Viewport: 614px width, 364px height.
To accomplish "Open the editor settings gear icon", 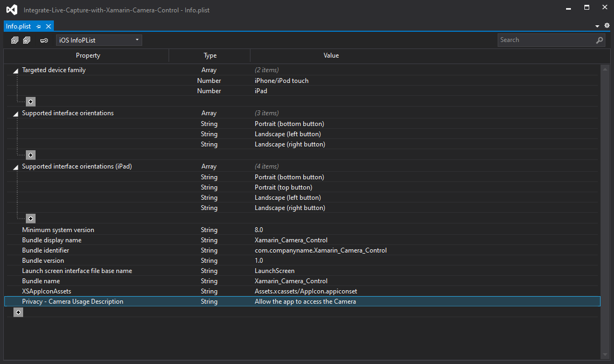I will coord(607,26).
